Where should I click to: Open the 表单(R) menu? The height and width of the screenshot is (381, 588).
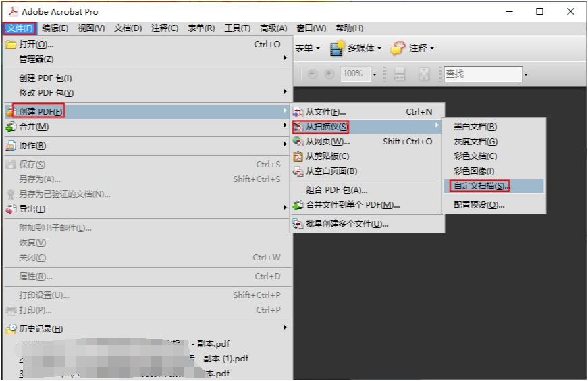(x=201, y=28)
